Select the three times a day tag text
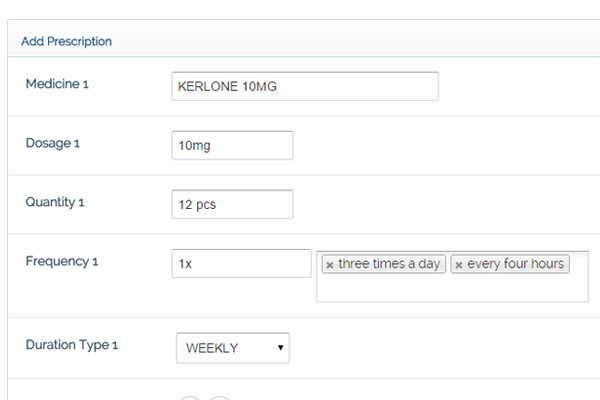The height and width of the screenshot is (400, 600). click(x=389, y=264)
